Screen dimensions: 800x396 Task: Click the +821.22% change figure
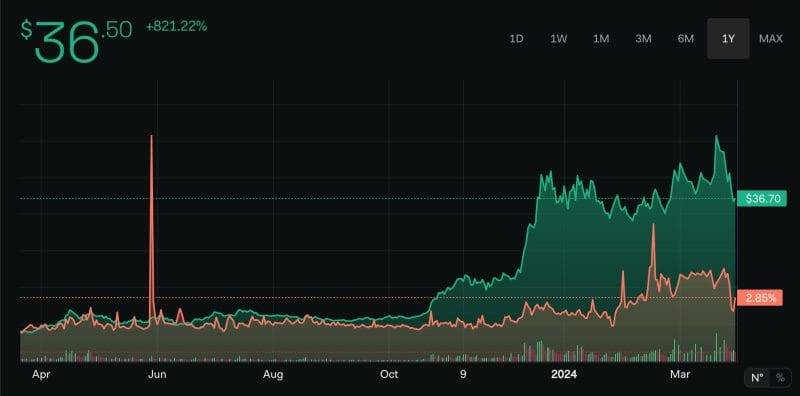pos(177,27)
